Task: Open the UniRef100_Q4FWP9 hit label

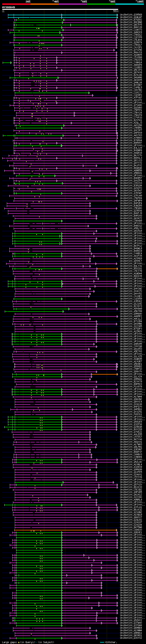Action: click(x=131, y=201)
